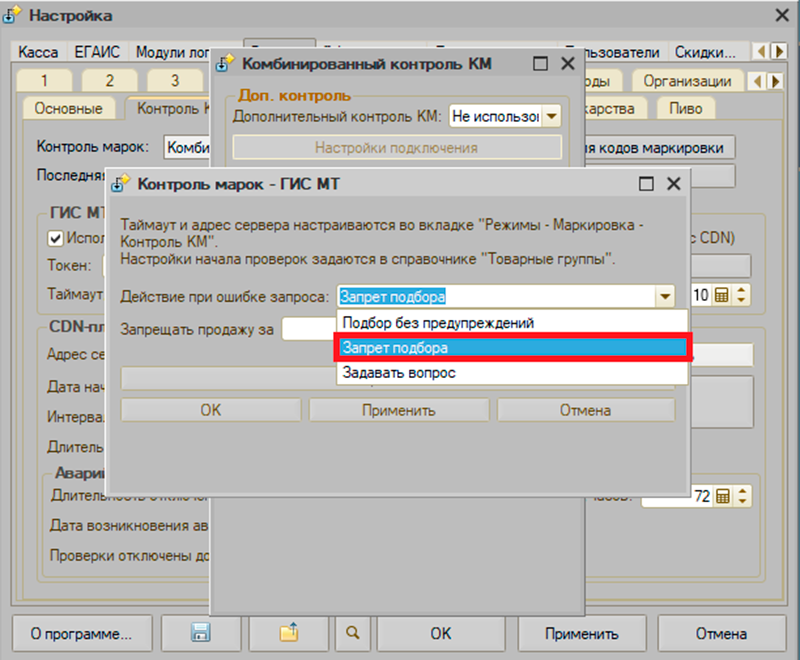800x660 pixels.
Task: Click the folder export icon button
Action: tap(289, 633)
